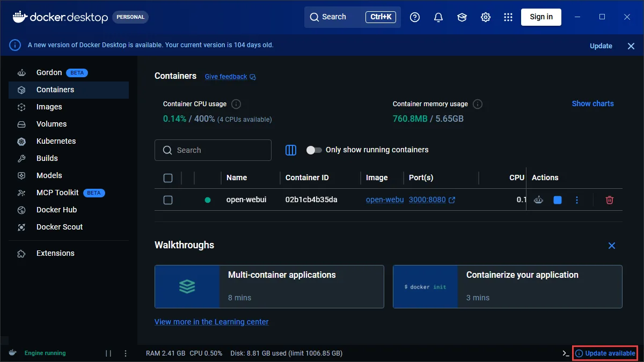Open Settings gear icon in header
Viewport: 644px width, 362px height.
(486, 17)
